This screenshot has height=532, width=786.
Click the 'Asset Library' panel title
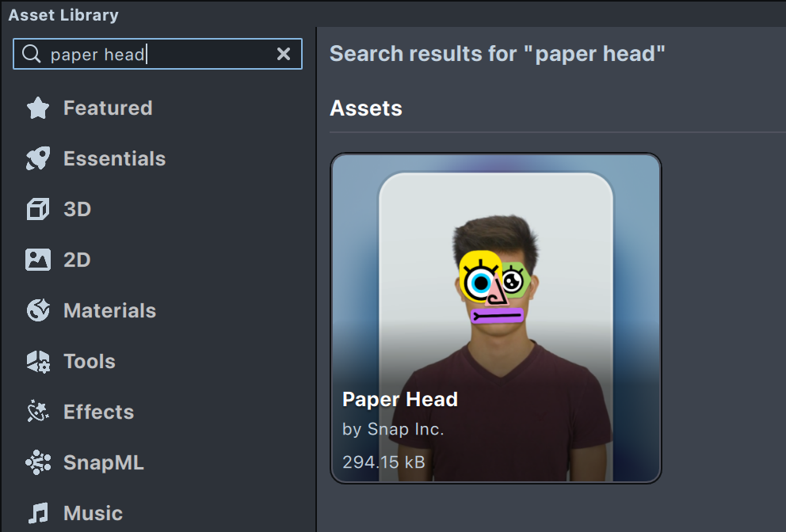point(63,15)
